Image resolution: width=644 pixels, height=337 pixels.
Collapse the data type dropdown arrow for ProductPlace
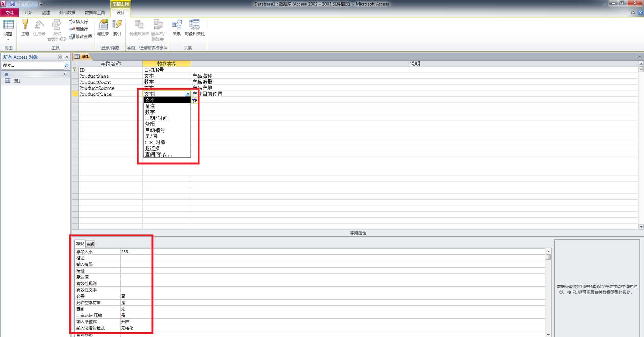coord(188,94)
